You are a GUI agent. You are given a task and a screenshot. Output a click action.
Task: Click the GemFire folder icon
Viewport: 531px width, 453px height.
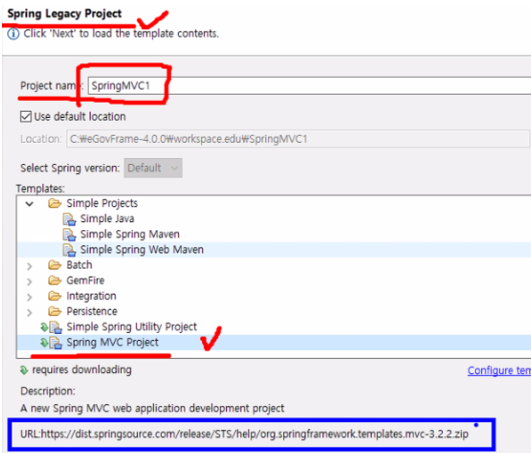pos(55,281)
